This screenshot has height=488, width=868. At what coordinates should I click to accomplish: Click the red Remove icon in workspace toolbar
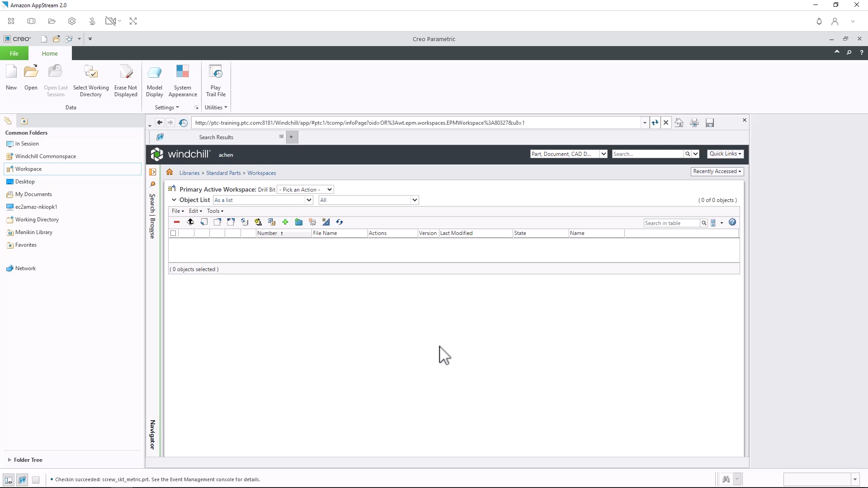pyautogui.click(x=177, y=222)
